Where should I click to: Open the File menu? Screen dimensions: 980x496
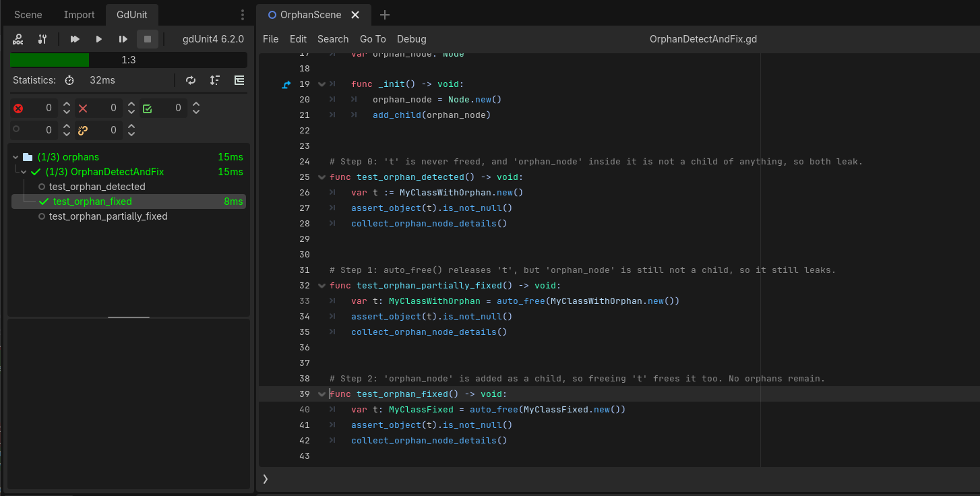(x=270, y=39)
